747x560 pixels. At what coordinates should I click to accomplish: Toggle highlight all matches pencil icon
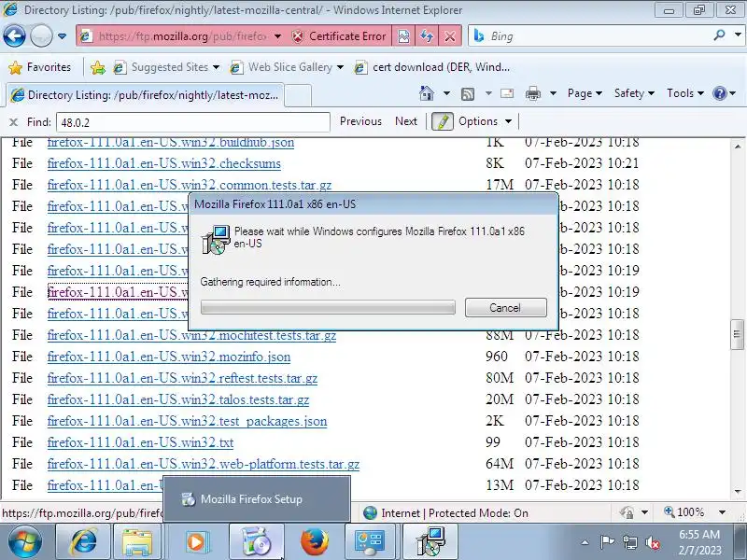tap(442, 121)
